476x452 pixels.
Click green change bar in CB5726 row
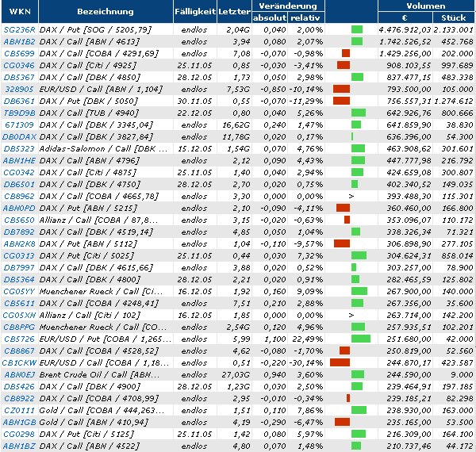tap(361, 339)
